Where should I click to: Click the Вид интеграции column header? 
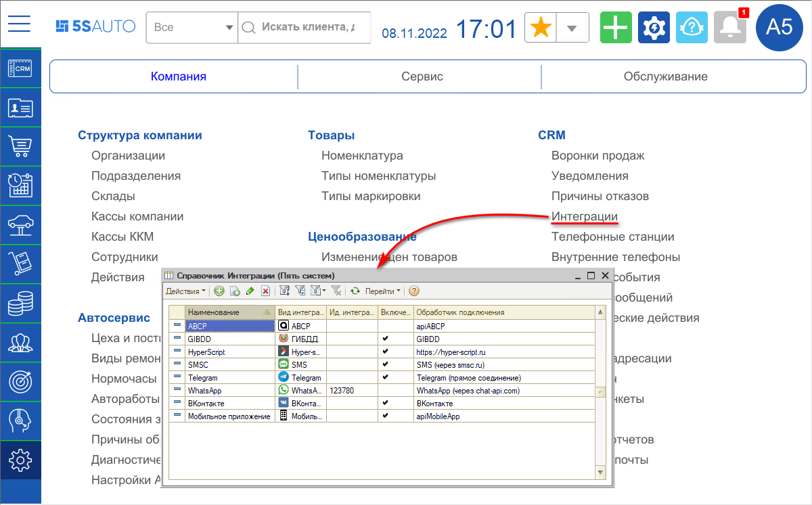301,312
